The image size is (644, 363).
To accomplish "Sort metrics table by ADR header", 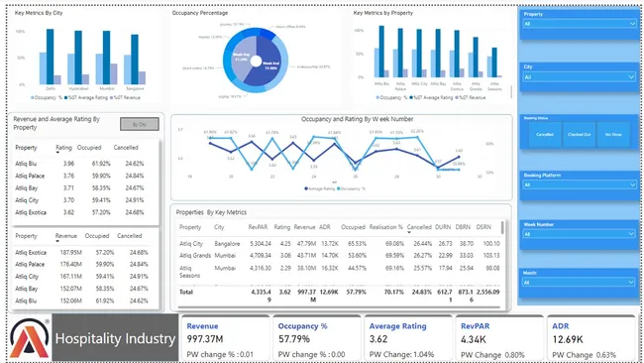I will pyautogui.click(x=325, y=227).
